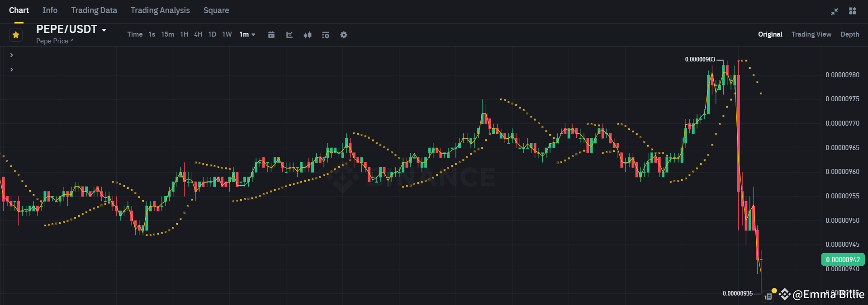Screen dimensions: 868x305
Task: Open the date range calendar icon
Action: 271,34
